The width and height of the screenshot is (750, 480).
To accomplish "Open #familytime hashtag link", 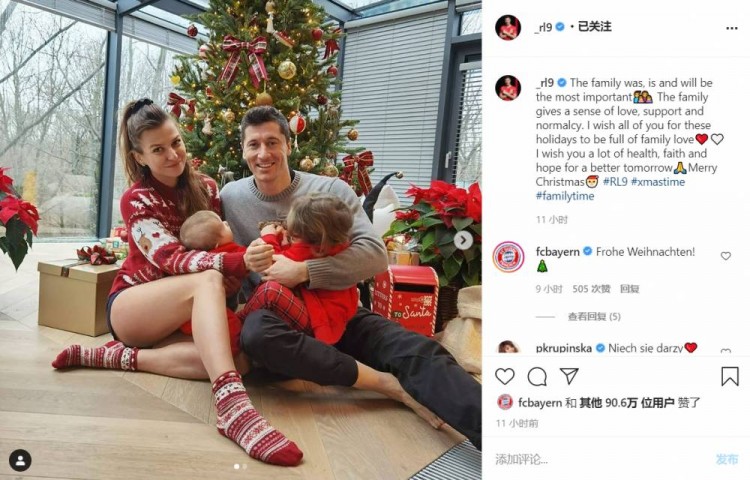I will pos(565,196).
